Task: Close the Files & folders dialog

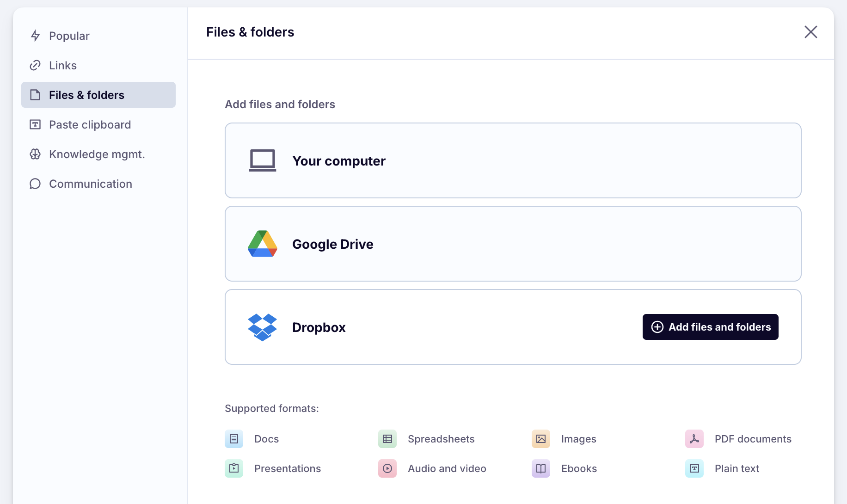Action: 810,32
